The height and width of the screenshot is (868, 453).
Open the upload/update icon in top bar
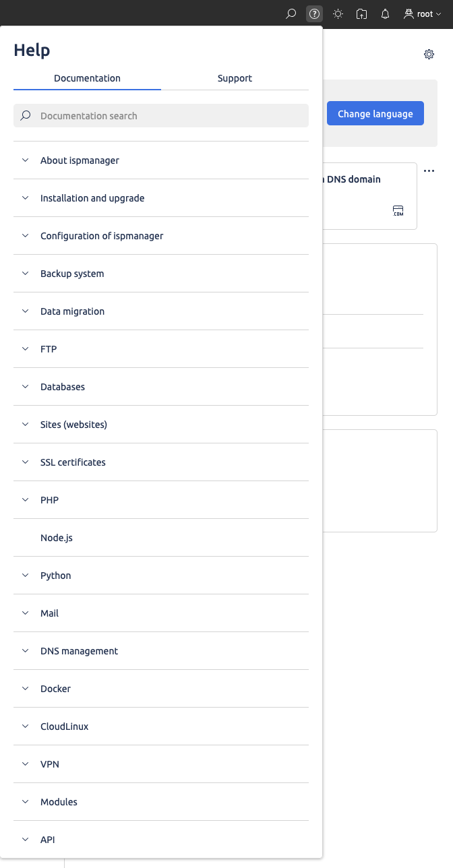point(362,13)
